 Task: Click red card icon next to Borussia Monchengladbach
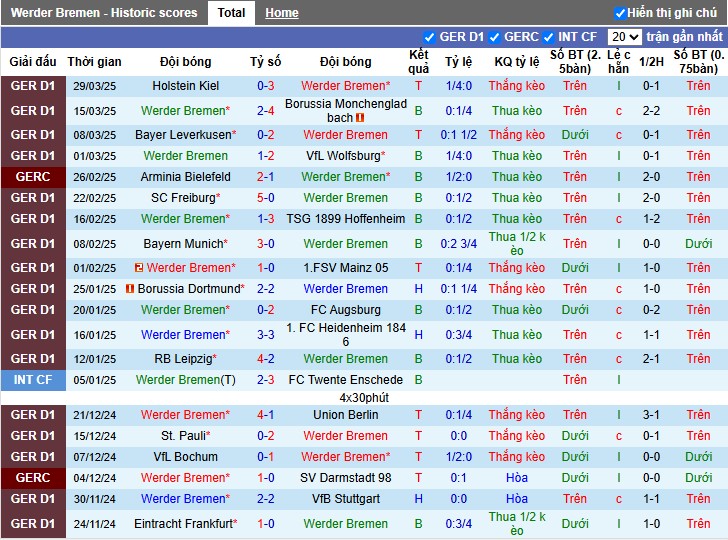360,118
